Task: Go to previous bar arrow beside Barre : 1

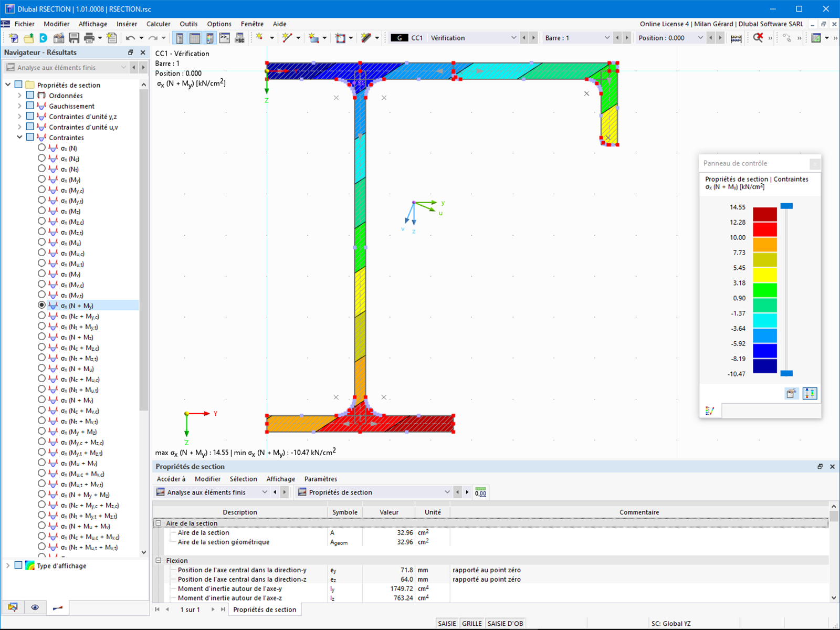Action: point(617,38)
